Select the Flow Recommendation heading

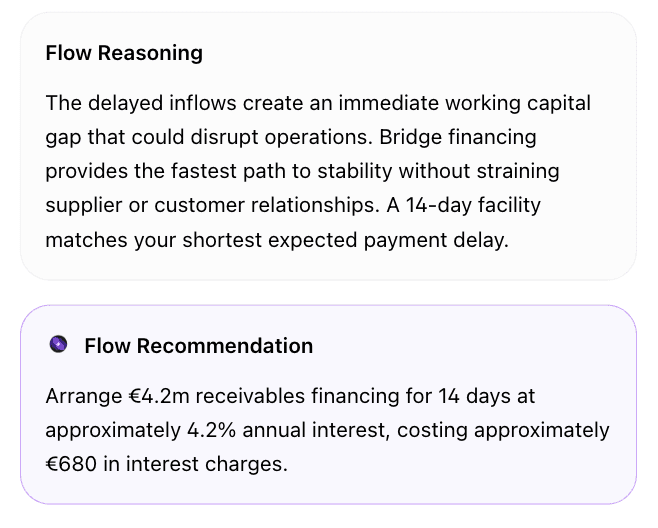pyautogui.click(x=199, y=346)
